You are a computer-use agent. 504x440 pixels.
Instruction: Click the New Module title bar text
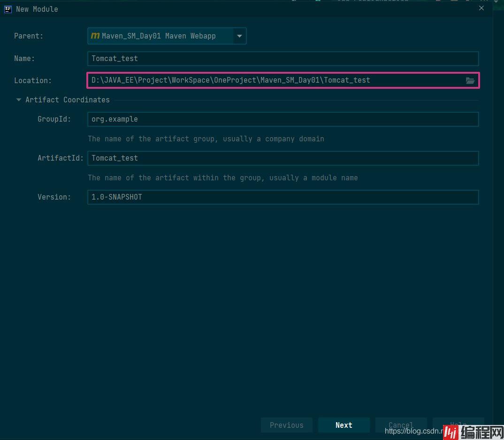[37, 9]
